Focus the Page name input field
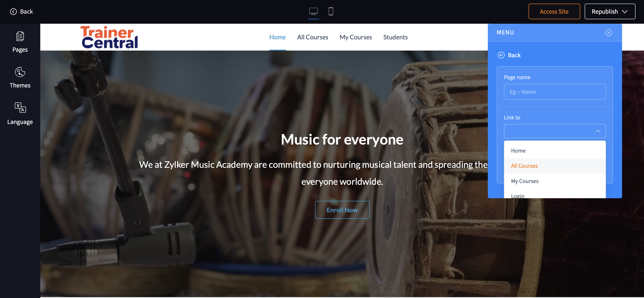 (554, 92)
